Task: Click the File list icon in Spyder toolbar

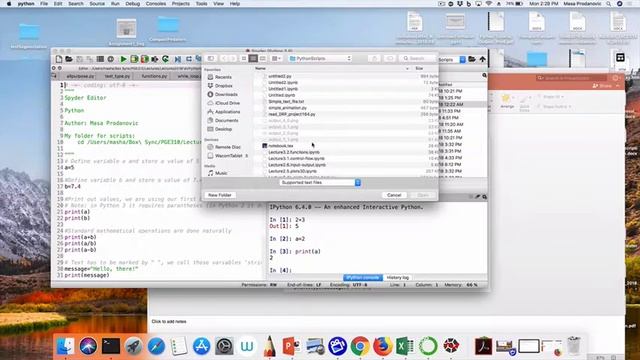Action: click(100, 59)
